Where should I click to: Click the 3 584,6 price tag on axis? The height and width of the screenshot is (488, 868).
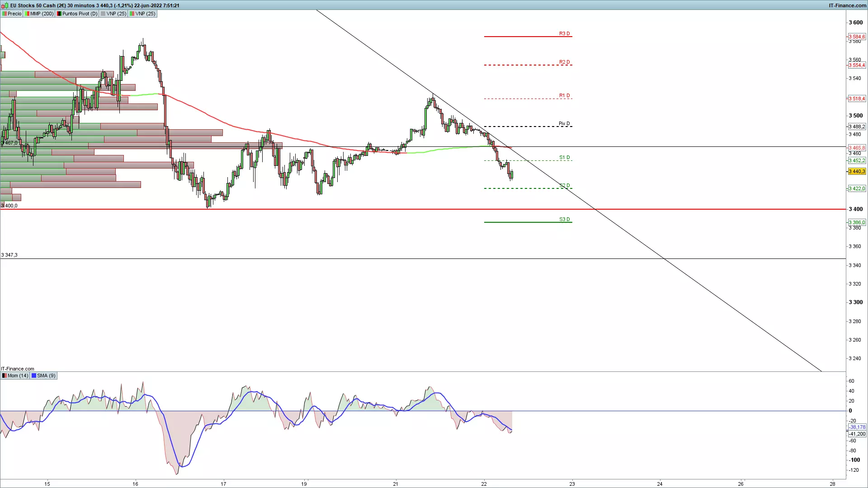857,37
